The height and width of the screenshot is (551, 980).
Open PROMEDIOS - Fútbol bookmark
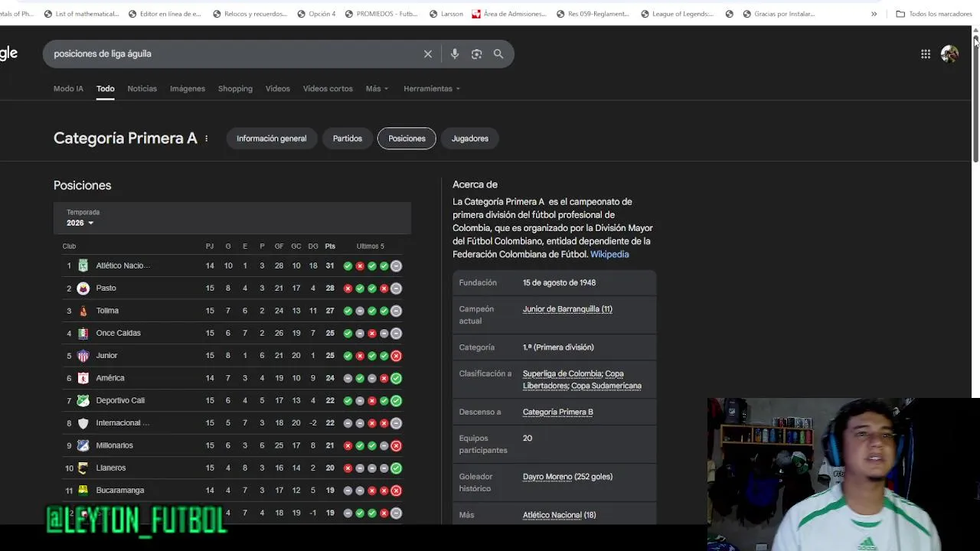click(381, 14)
